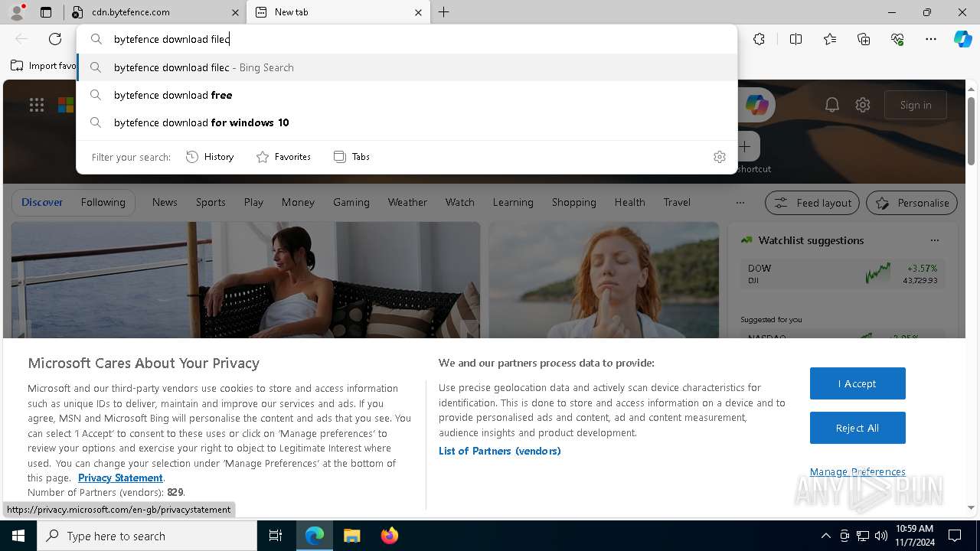The height and width of the screenshot is (551, 980).
Task: Select suggestion bytefence download for windows 10
Action: [x=407, y=122]
